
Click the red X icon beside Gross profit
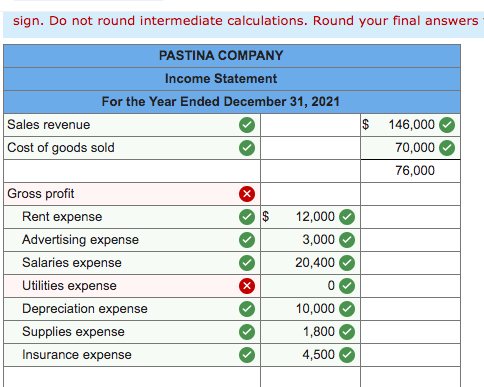pyautogui.click(x=247, y=194)
